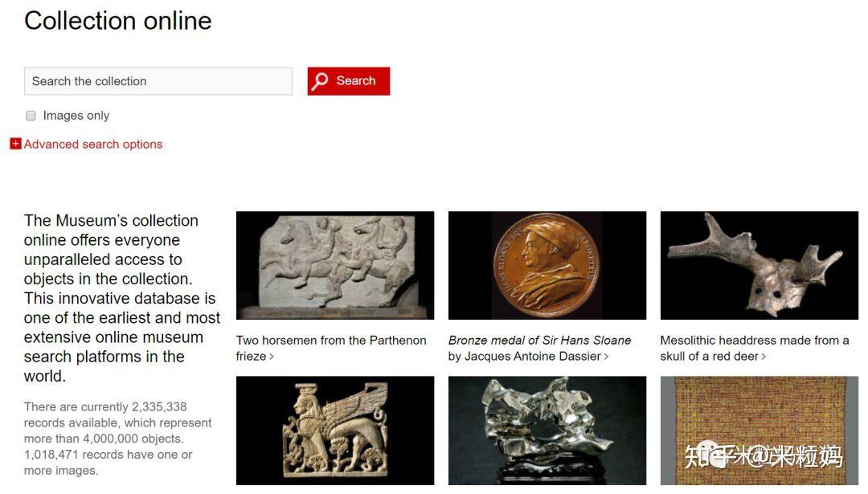Viewport: 868px width, 494px height.
Task: Click the magnifying glass icon in Search button
Action: [x=319, y=81]
